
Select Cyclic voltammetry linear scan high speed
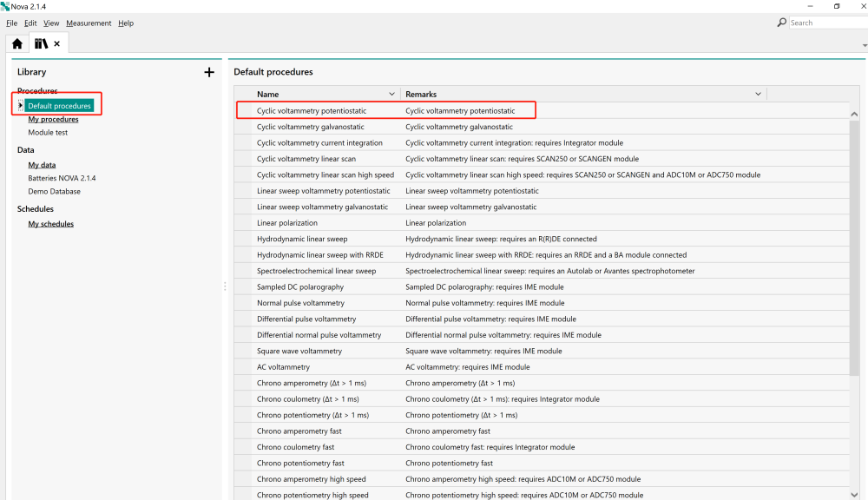tap(325, 175)
